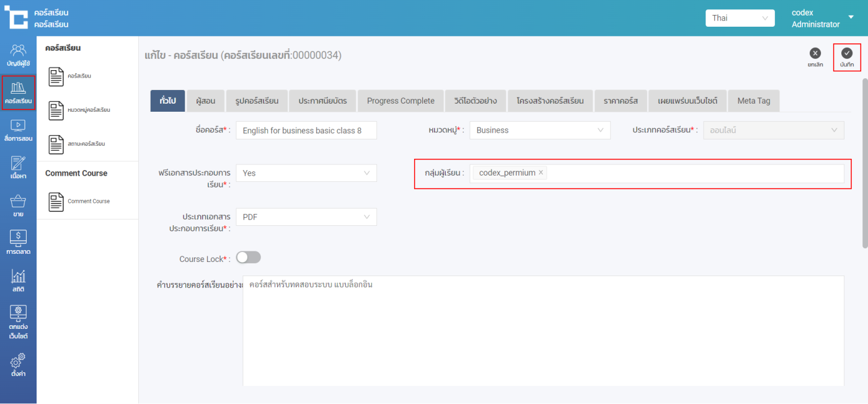
Task: Remove the codex_premium tag
Action: coord(541,173)
